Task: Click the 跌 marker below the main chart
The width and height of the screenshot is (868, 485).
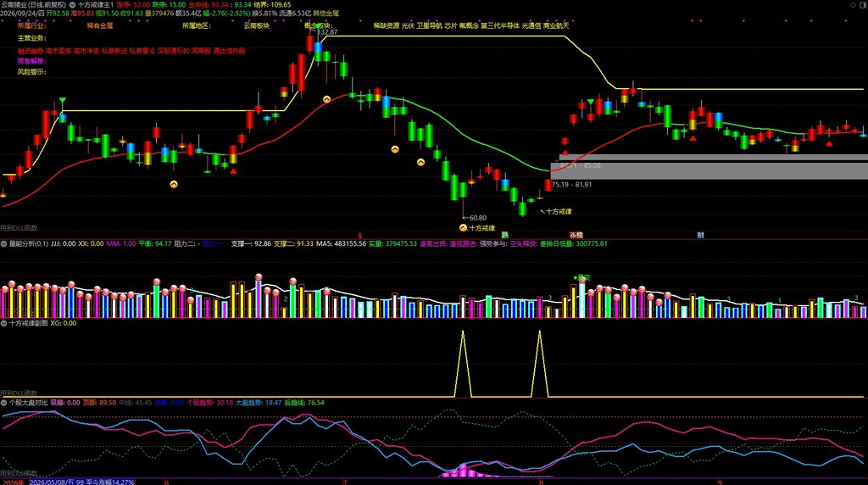Action: tap(505, 236)
